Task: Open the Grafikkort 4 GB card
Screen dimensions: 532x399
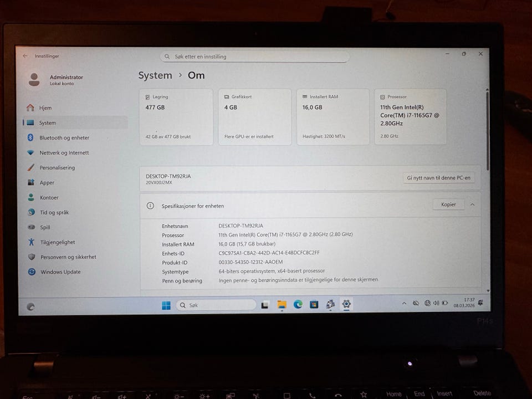Action: click(x=255, y=117)
